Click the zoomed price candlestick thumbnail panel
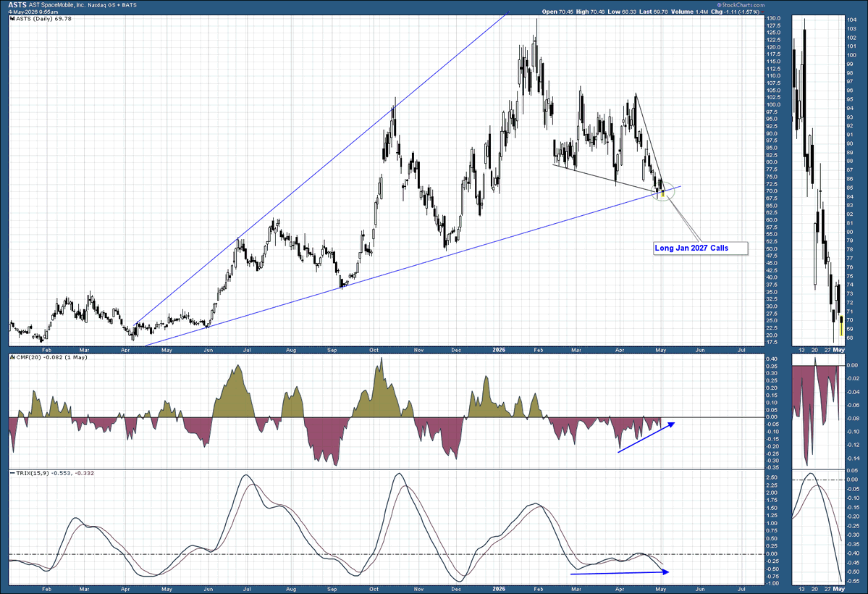The image size is (868, 594). [x=817, y=180]
